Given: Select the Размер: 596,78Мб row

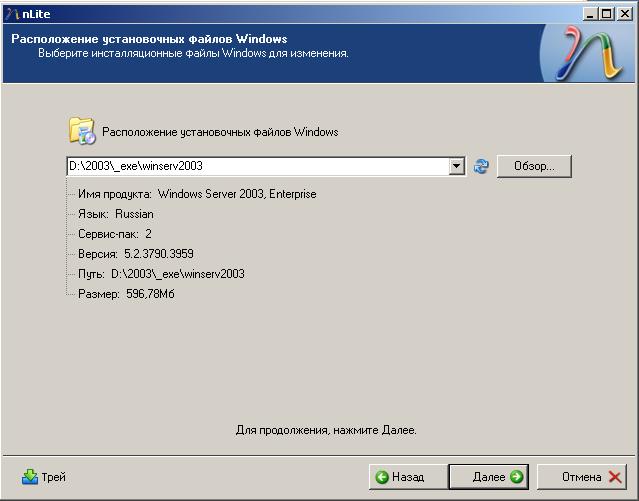Looking at the screenshot, I should tap(126, 294).
